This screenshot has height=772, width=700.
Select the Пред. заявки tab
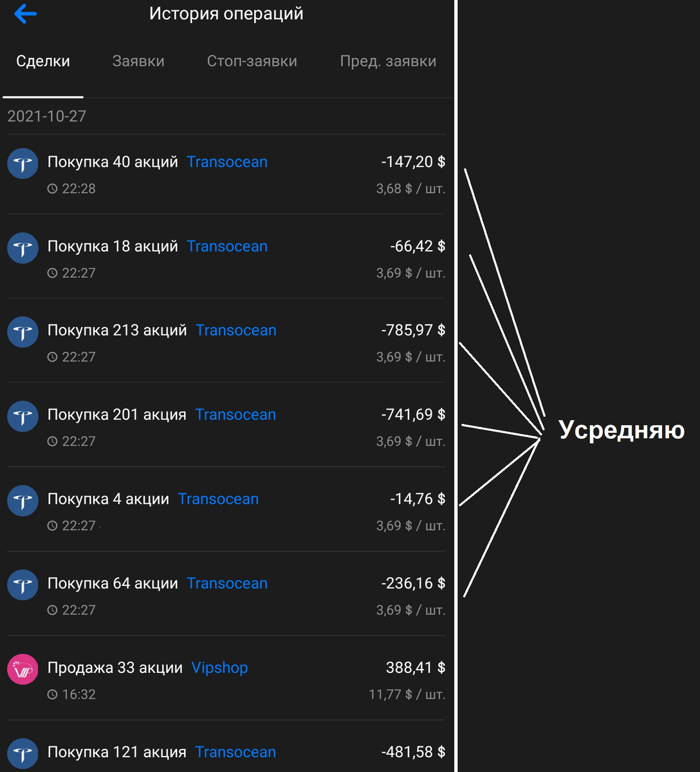388,61
